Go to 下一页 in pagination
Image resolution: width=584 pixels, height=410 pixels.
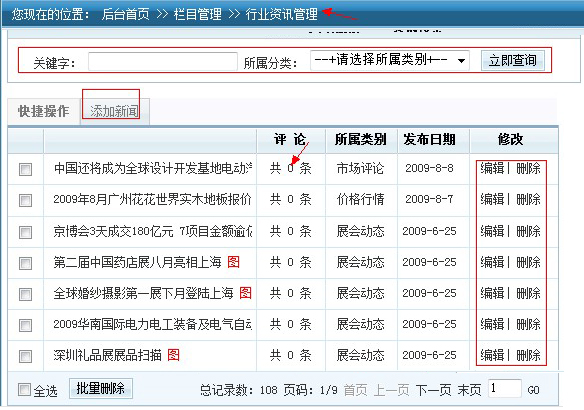(x=433, y=390)
